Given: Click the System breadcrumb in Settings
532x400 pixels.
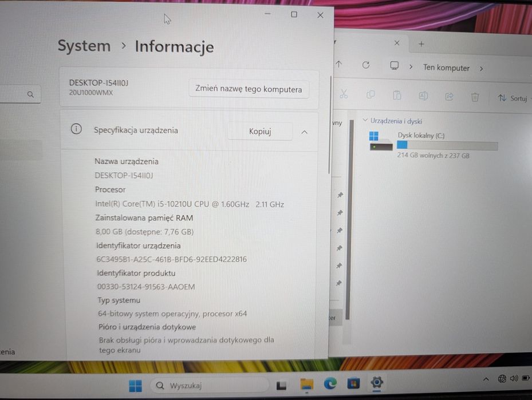Looking at the screenshot, I should (x=84, y=46).
